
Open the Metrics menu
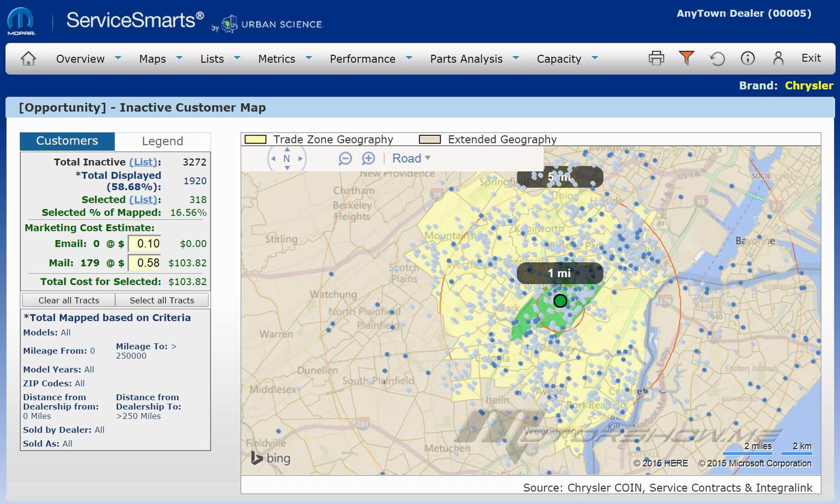(277, 59)
